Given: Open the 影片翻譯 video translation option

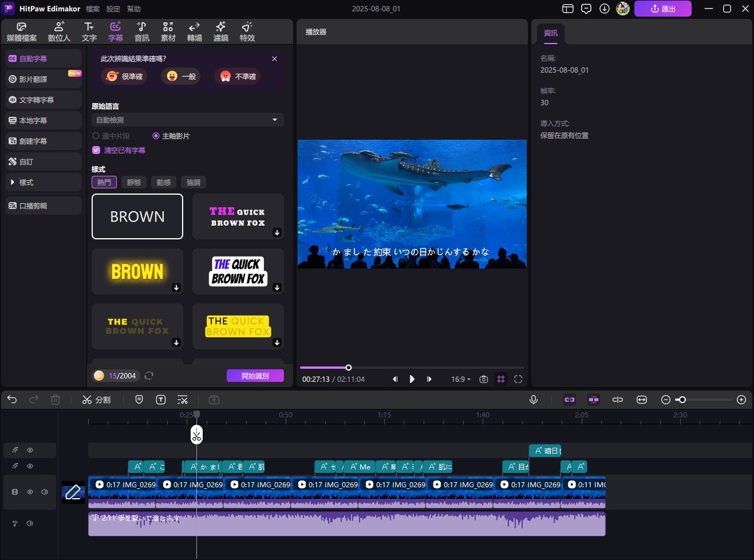Looking at the screenshot, I should tap(44, 79).
